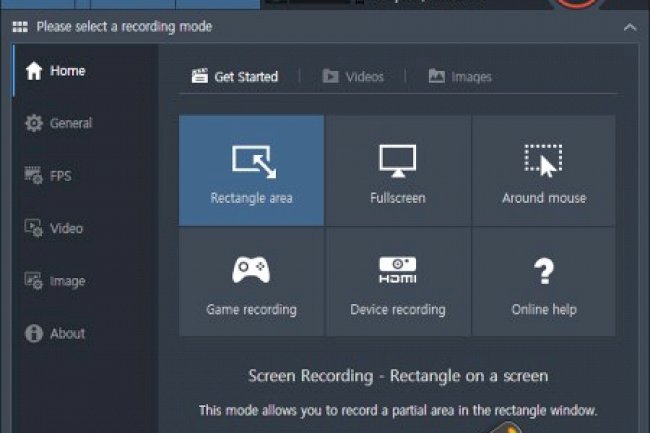Click the 'Please select a recording mode' header

tap(124, 27)
